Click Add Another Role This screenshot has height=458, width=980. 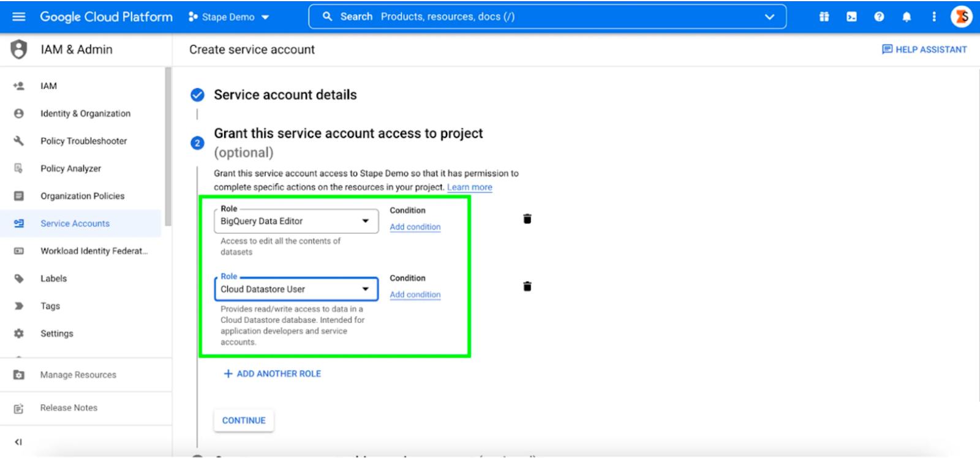(272, 374)
